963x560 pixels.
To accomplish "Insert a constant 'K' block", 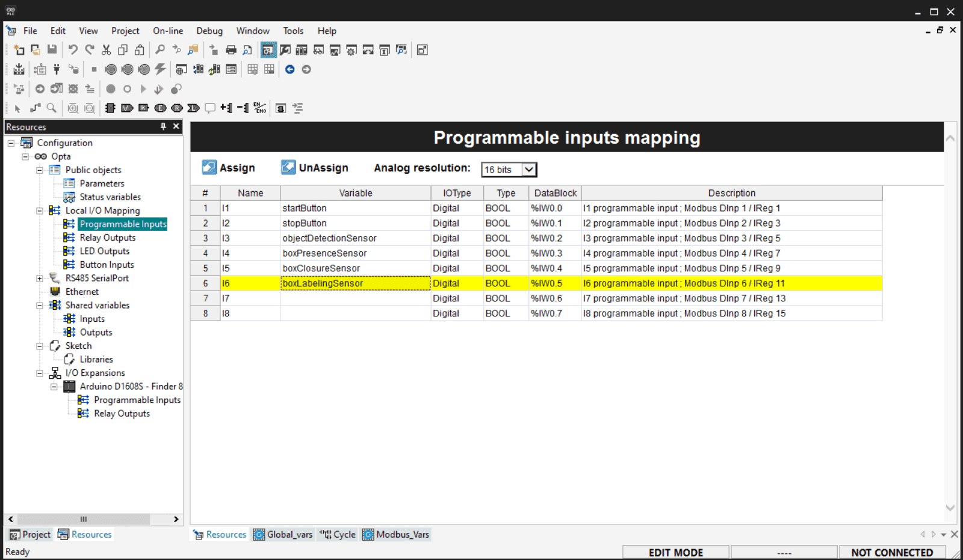I will click(143, 108).
